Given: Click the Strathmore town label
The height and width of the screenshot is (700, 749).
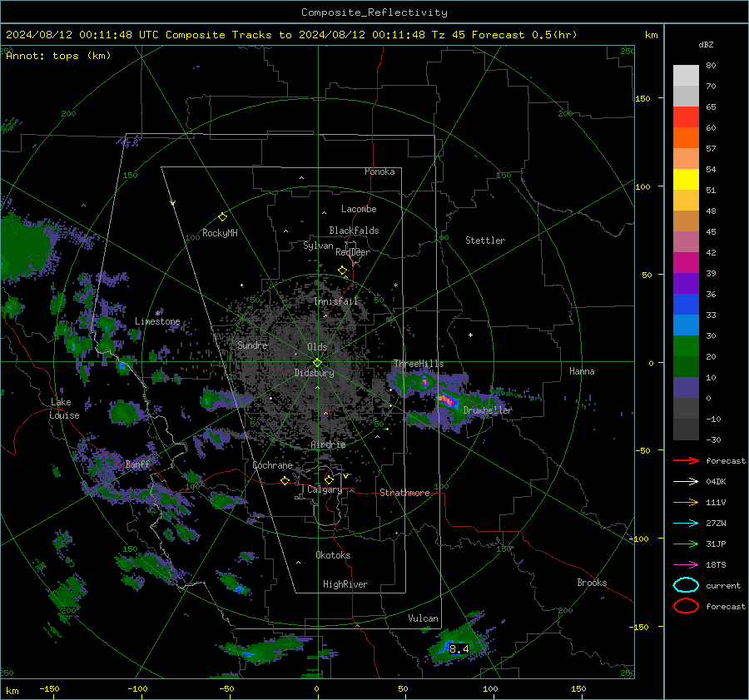Looking at the screenshot, I should (404, 493).
